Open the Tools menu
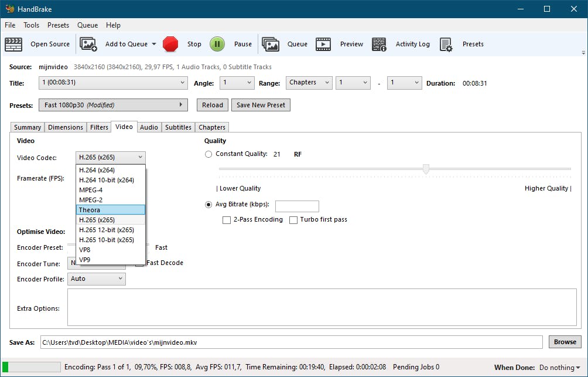The height and width of the screenshot is (377, 588). click(31, 25)
